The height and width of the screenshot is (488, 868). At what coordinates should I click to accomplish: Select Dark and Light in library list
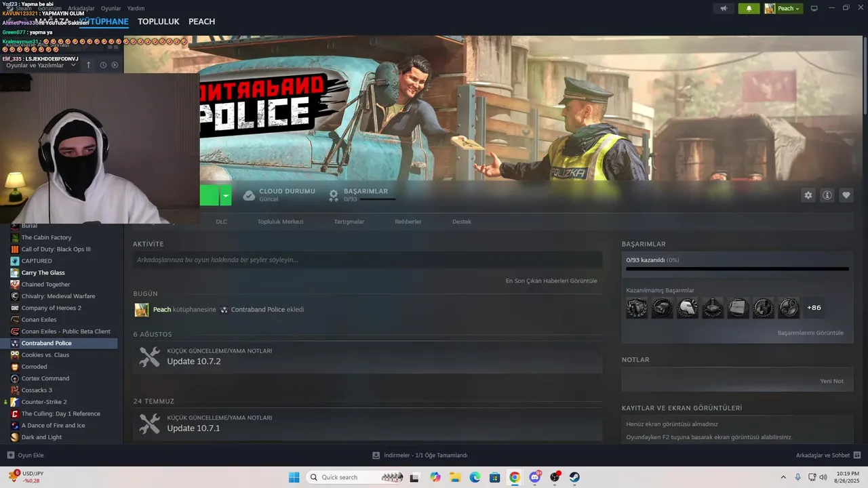tap(41, 437)
